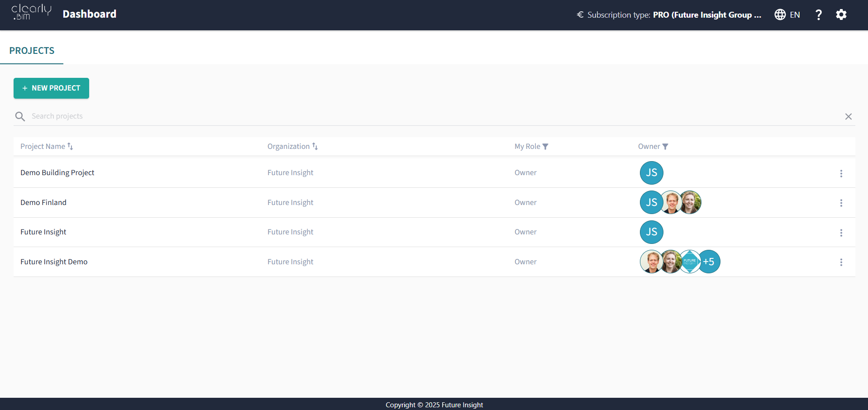The height and width of the screenshot is (410, 868).
Task: Click the +5 owners badge
Action: coord(709,262)
